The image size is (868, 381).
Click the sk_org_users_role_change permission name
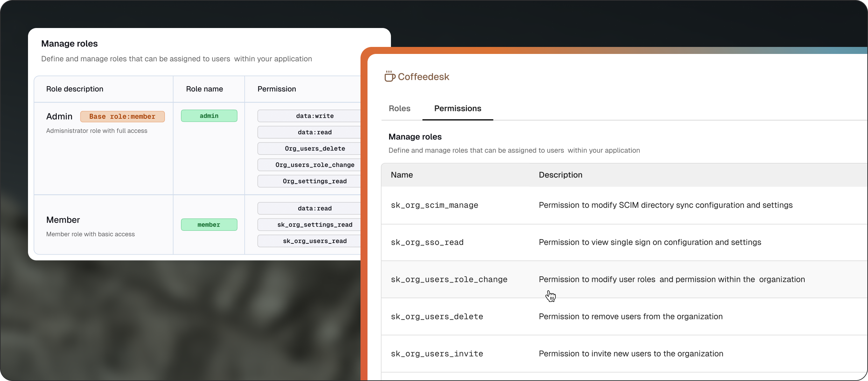tap(449, 279)
